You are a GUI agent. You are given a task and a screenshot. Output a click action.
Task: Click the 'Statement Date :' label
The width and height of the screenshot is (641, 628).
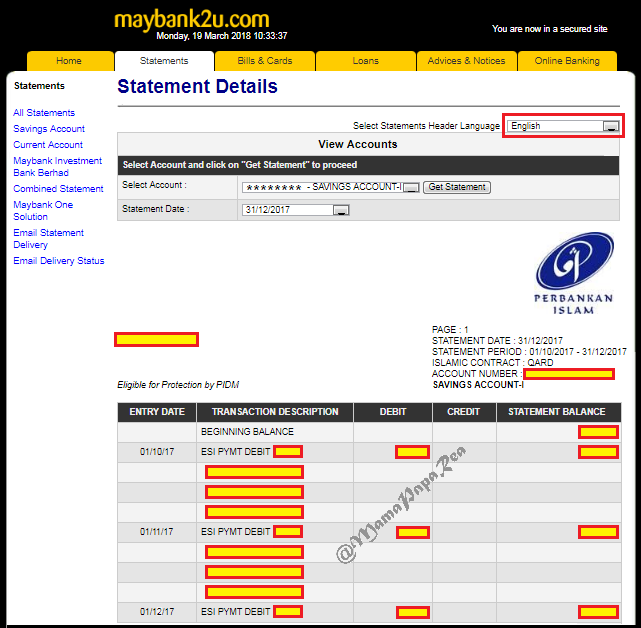(156, 209)
